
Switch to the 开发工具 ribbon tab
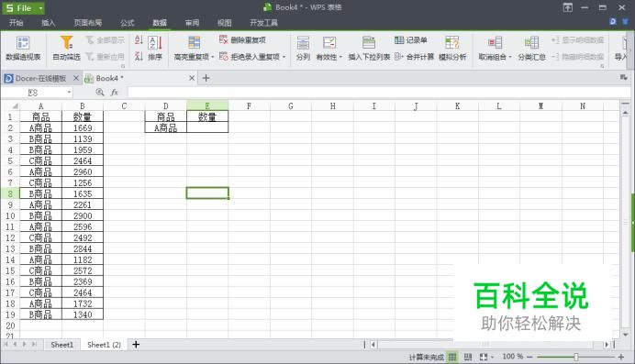263,23
